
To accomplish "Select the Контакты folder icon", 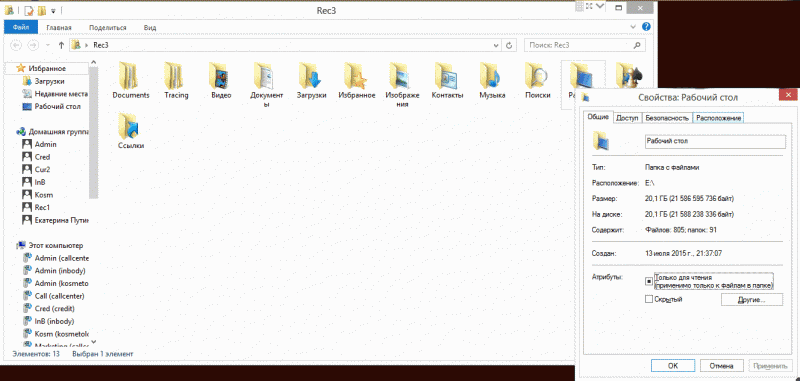I will click(447, 75).
